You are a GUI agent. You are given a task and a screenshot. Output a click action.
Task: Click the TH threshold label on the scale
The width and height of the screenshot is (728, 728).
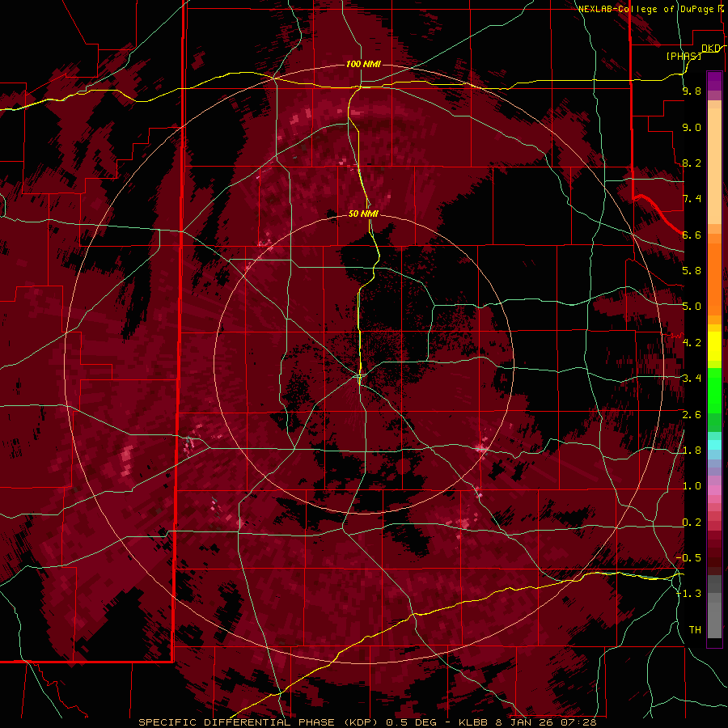coord(695,630)
